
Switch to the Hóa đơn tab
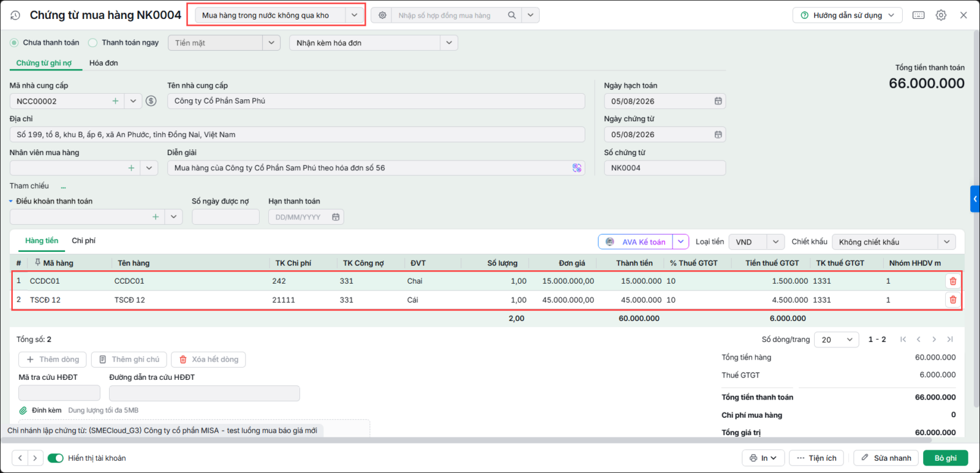104,63
